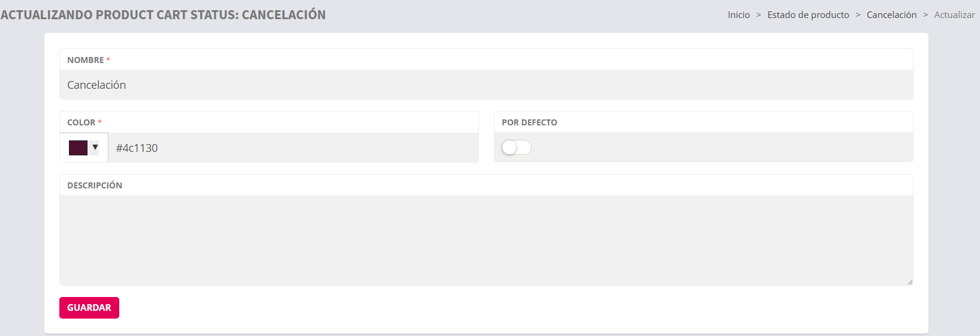Image resolution: width=980 pixels, height=336 pixels.
Task: Click the red asterisk beside NOMBRE
Action: [108, 60]
